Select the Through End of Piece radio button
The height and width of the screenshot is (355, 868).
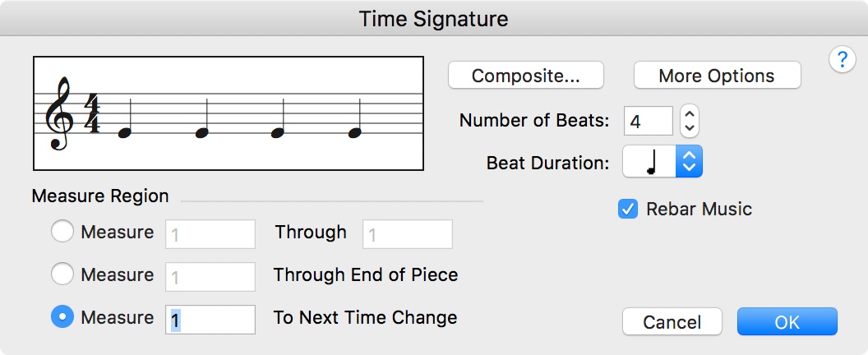point(62,275)
